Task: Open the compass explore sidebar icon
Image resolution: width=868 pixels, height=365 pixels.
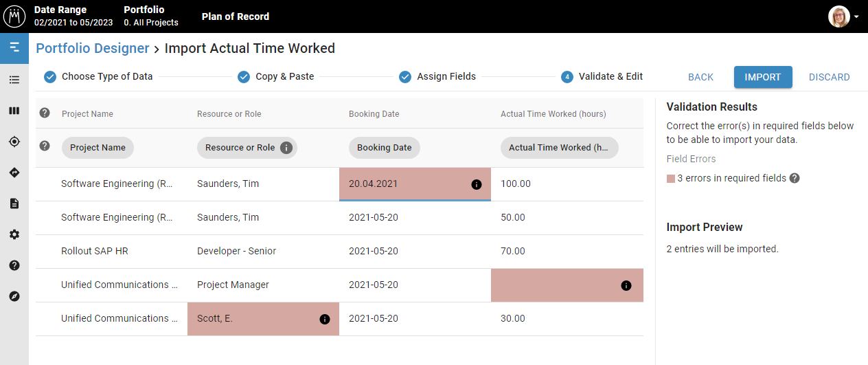Action: coord(14,296)
